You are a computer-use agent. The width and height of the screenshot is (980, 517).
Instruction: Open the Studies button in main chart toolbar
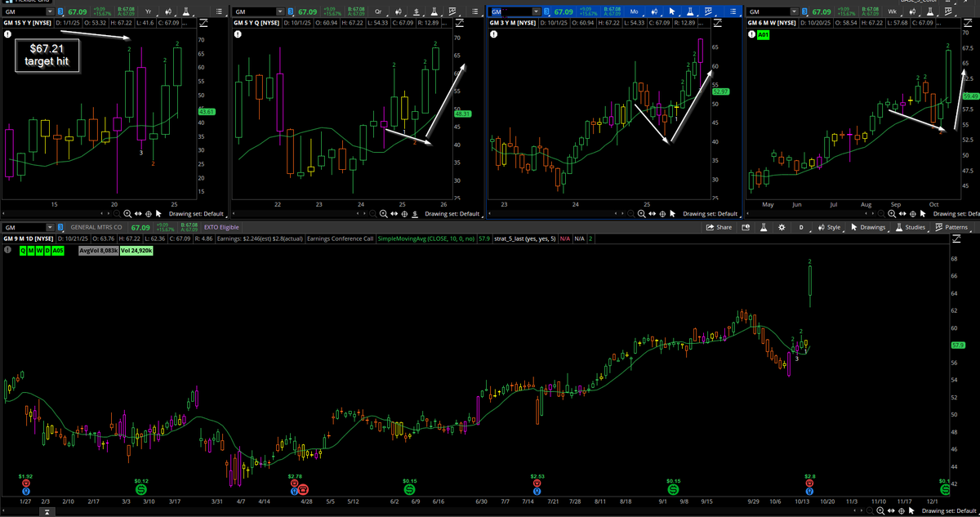(911, 227)
